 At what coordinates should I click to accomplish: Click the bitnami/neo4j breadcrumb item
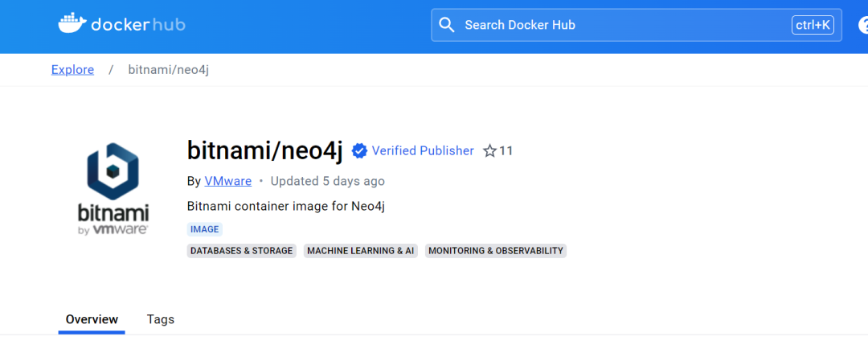[x=169, y=70]
